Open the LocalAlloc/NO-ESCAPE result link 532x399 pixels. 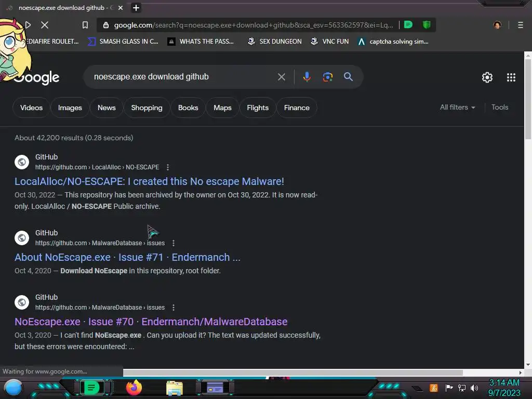149,181
